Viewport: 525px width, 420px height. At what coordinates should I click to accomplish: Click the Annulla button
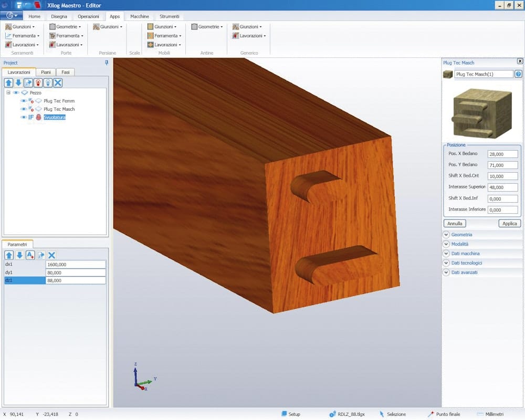(x=454, y=224)
